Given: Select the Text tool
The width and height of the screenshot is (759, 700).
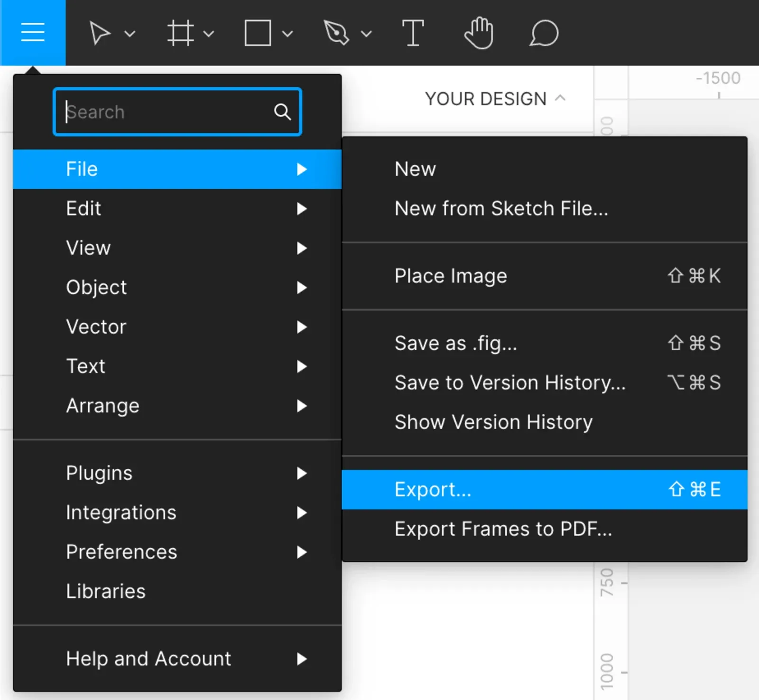Looking at the screenshot, I should (413, 32).
